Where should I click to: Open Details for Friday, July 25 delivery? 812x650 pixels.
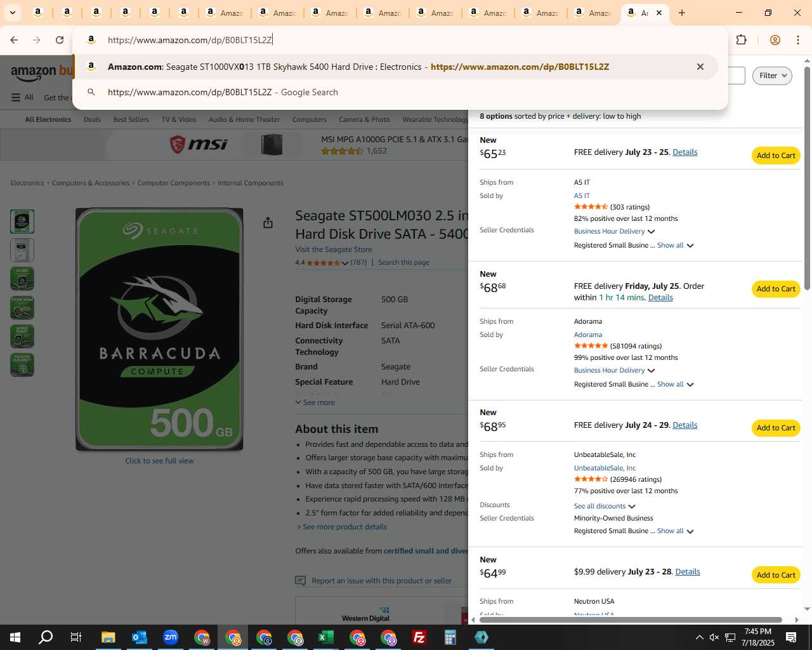pyautogui.click(x=660, y=298)
